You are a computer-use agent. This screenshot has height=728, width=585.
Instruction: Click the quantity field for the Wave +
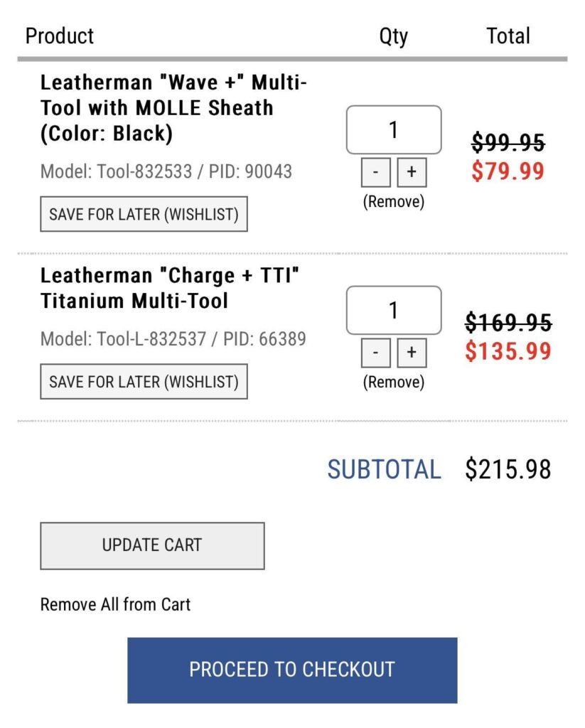pos(393,129)
